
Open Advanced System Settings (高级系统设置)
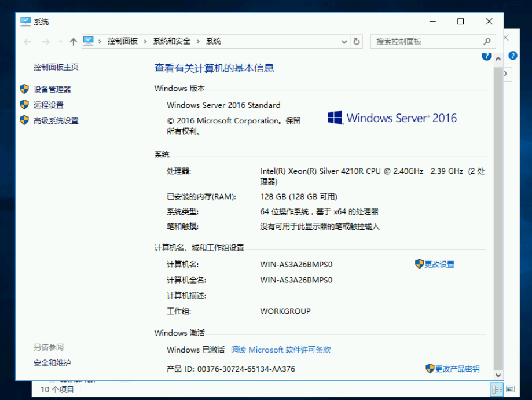(56, 120)
